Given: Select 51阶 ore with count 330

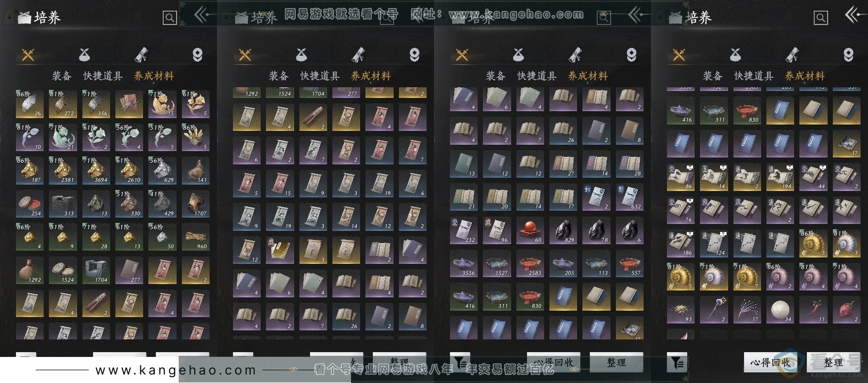Looking at the screenshot, I should click(129, 204).
